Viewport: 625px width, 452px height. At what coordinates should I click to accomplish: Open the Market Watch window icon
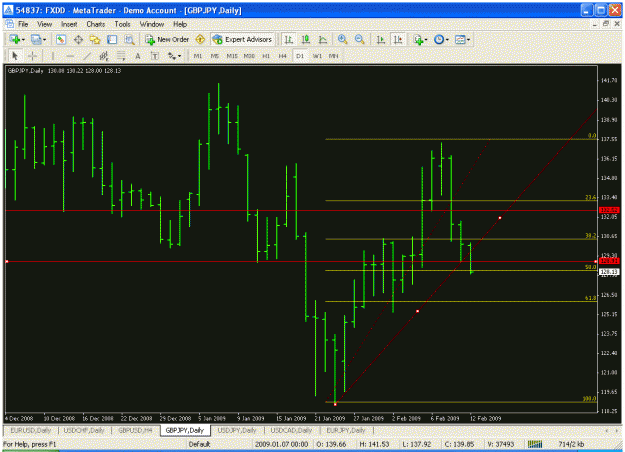[x=61, y=39]
